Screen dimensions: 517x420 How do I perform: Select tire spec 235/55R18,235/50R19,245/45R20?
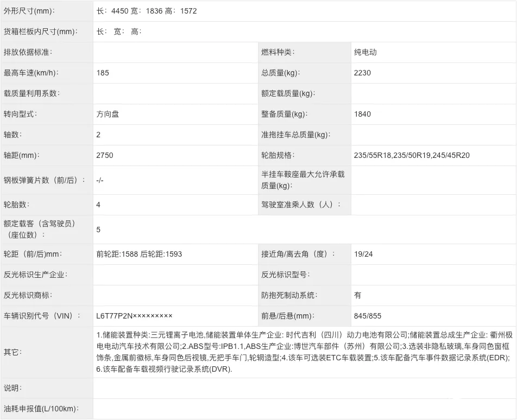coord(412,156)
